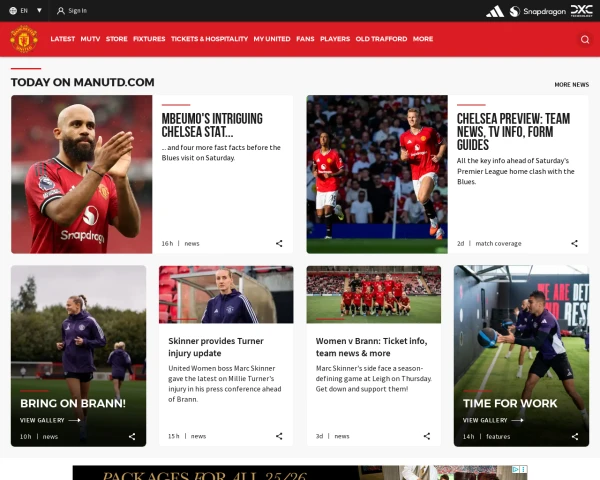The height and width of the screenshot is (480, 600).
Task: Go to the STORE menu
Action: click(x=117, y=39)
